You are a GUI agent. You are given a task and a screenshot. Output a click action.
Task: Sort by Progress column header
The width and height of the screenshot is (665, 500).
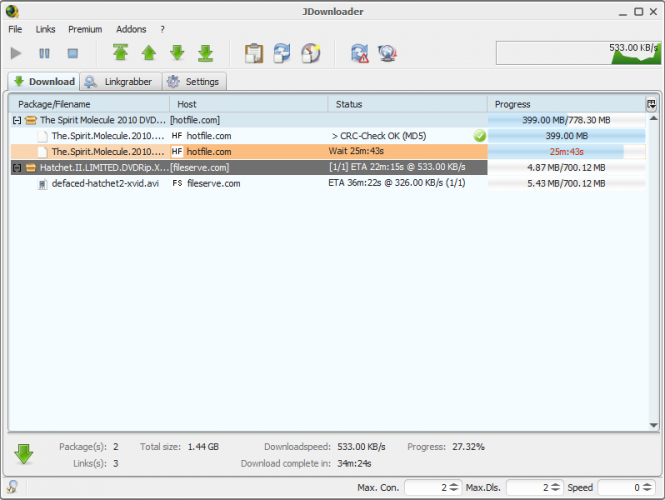(566, 104)
